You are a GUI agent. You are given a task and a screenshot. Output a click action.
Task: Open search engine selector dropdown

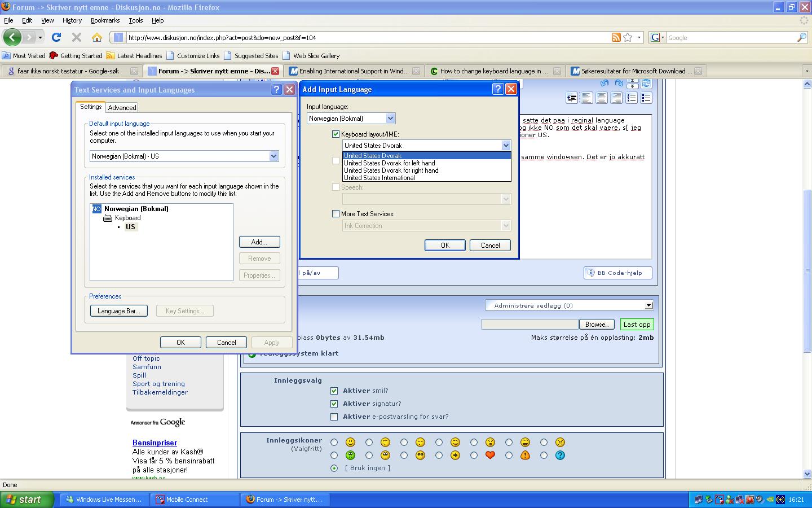click(657, 37)
